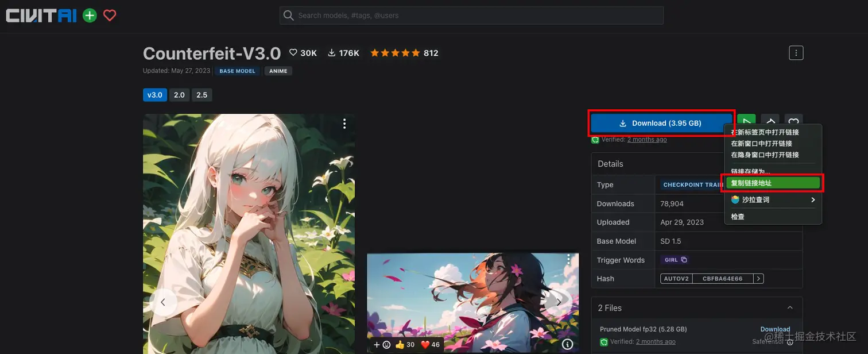Open the three-dot menu on the second image
The height and width of the screenshot is (354, 868).
[x=568, y=260]
